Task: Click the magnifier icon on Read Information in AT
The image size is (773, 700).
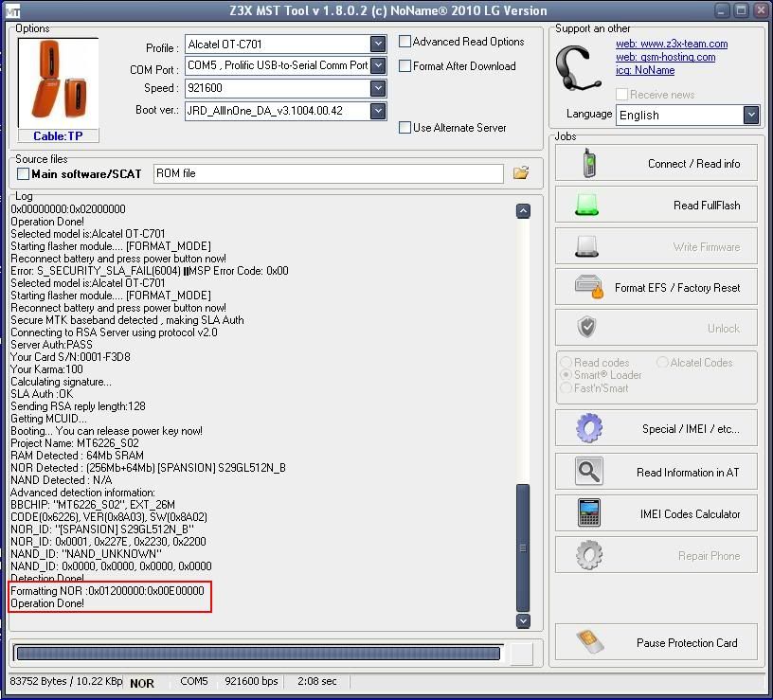Action: point(588,472)
